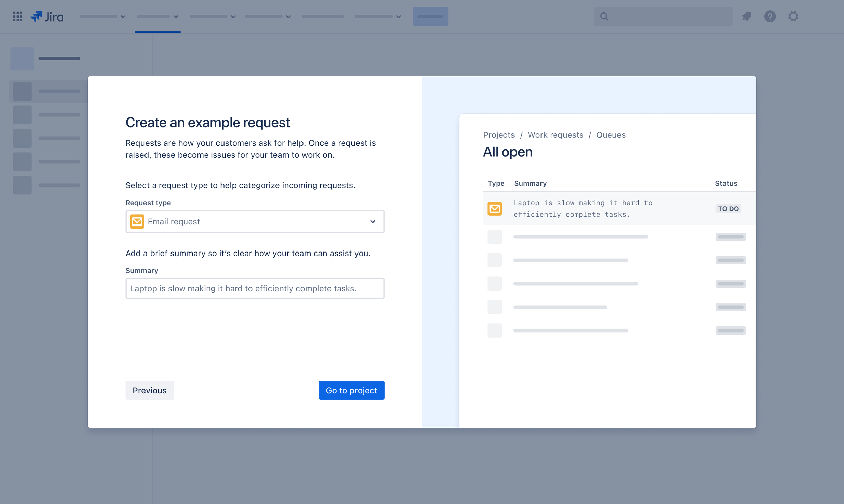844x504 pixels.
Task: Click the email icon in Request type field
Action: [x=137, y=221]
